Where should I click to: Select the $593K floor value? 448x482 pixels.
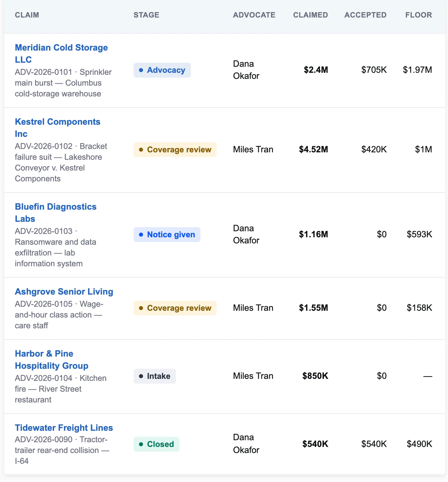[420, 234]
